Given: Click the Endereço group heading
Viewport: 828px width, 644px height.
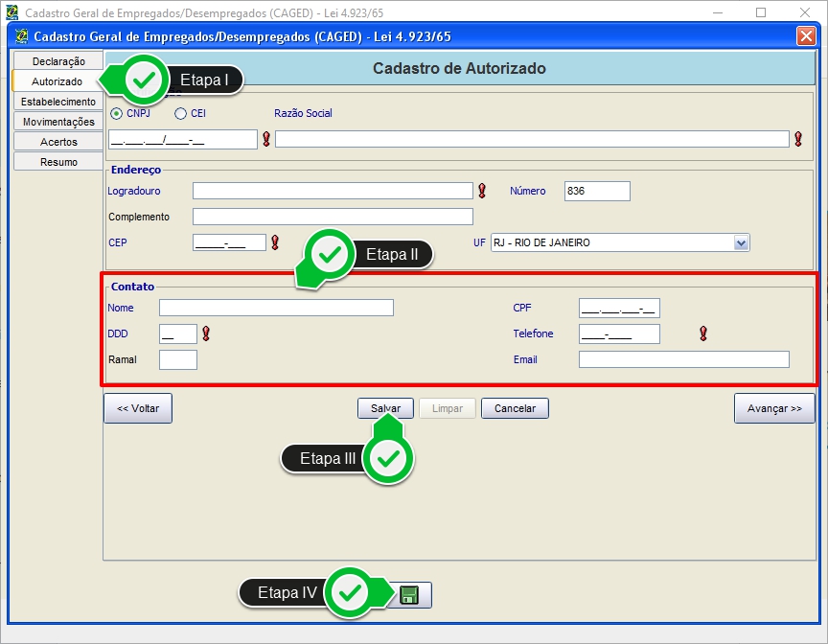Looking at the screenshot, I should (136, 170).
